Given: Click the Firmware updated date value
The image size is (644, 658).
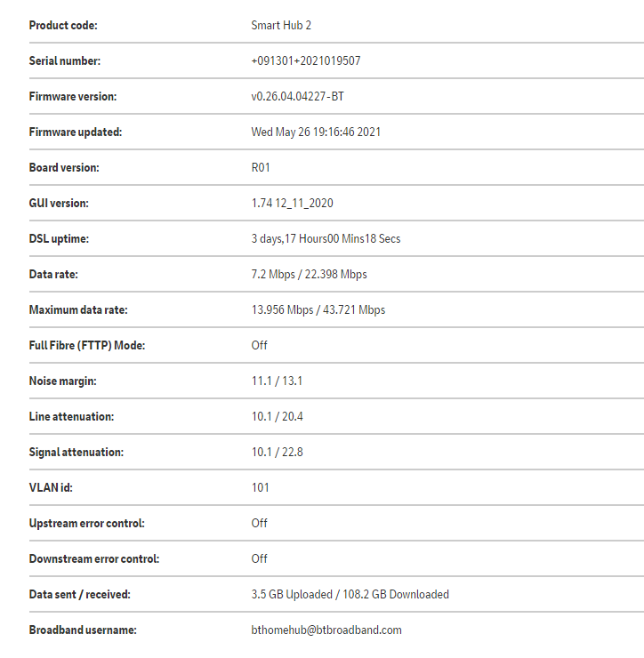Looking at the screenshot, I should click(316, 132).
